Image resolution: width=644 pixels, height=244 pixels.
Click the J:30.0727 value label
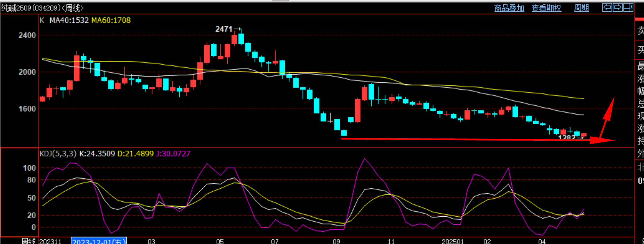[173, 154]
